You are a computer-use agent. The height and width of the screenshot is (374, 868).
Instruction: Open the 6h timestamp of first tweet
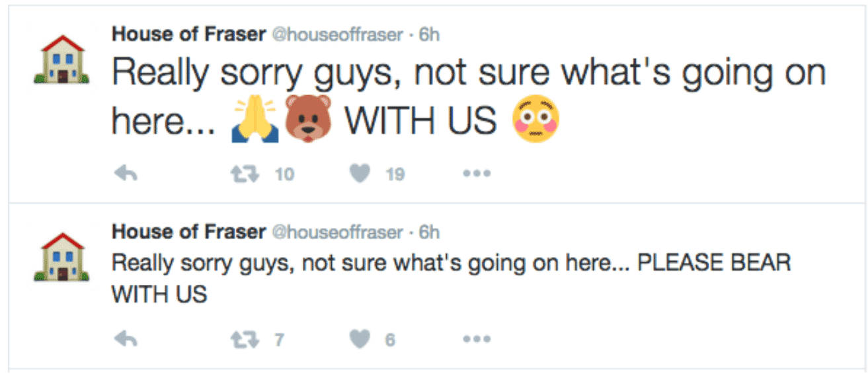pyautogui.click(x=429, y=34)
